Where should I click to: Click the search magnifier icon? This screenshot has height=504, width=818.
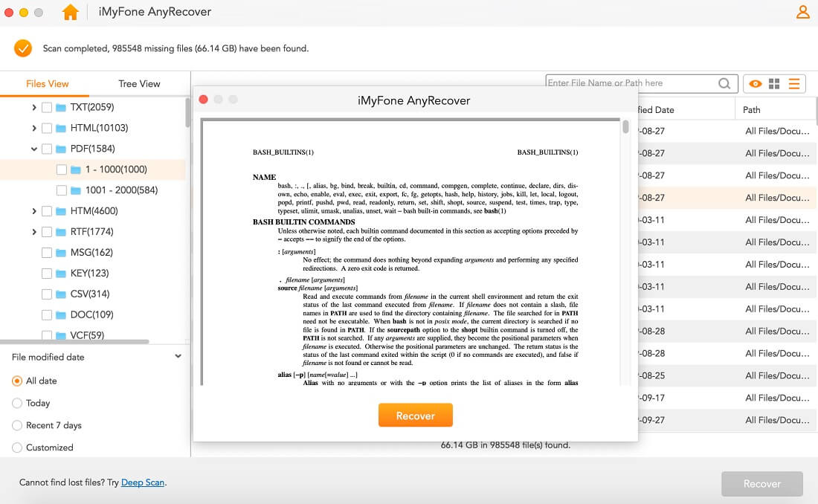click(724, 83)
